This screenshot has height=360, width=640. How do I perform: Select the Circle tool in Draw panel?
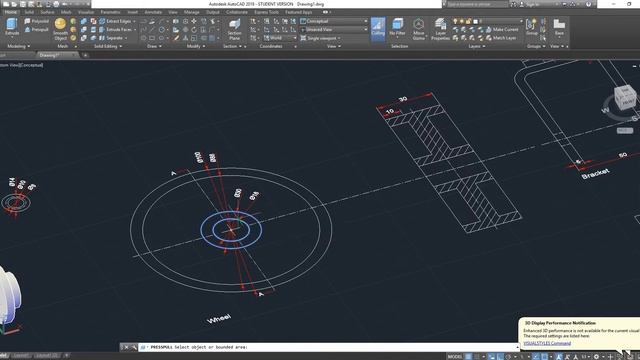click(162, 29)
